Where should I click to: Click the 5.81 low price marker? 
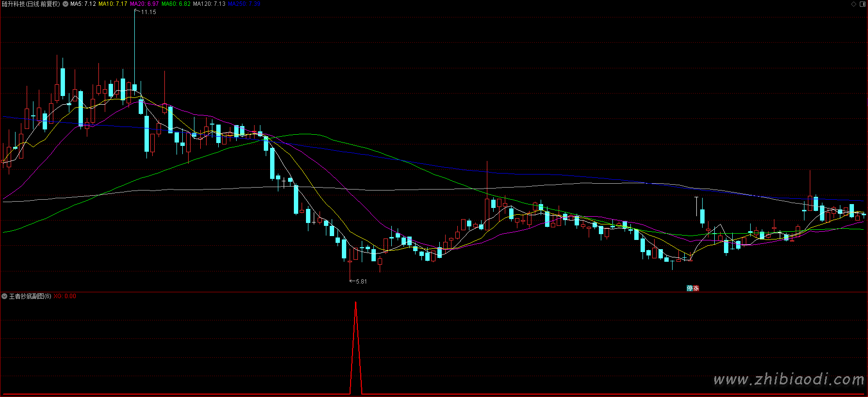[x=361, y=282]
